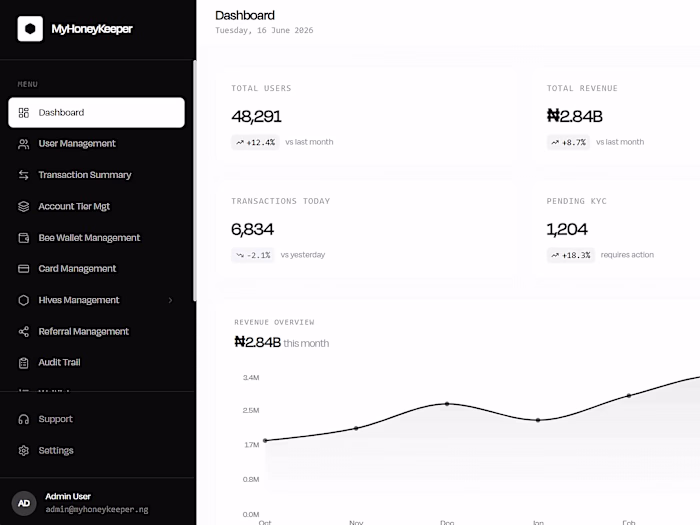Click the Hives Management hexagon icon
The height and width of the screenshot is (525, 700).
[x=24, y=300]
